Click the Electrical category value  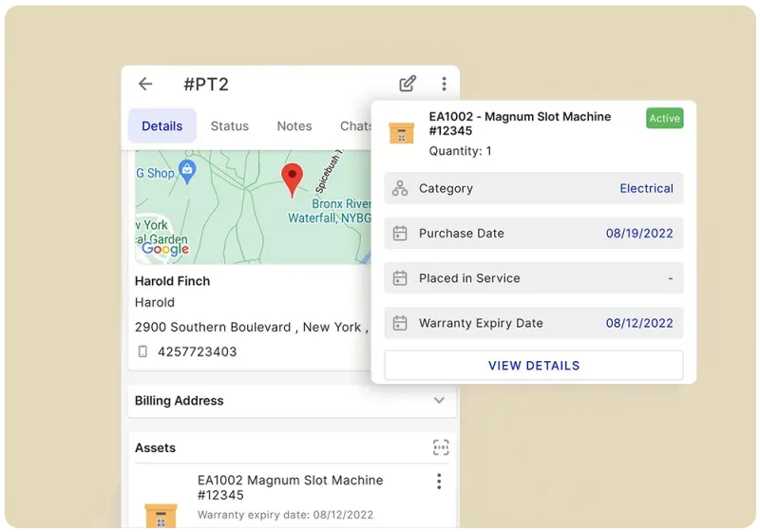[646, 188]
